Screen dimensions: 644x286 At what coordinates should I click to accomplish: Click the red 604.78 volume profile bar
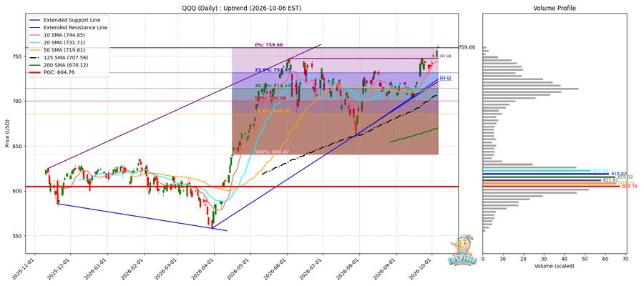pyautogui.click(x=552, y=187)
